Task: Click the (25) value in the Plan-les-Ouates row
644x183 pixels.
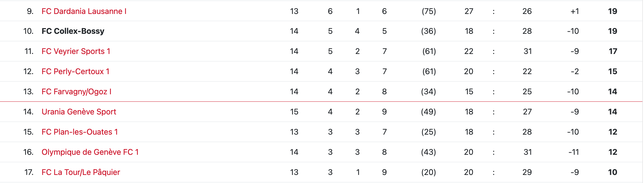Action: pyautogui.click(x=429, y=132)
